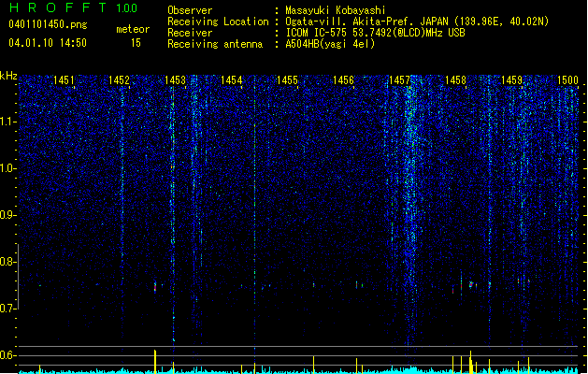Click the meteor label
The image size is (588, 374).
pyautogui.click(x=133, y=29)
